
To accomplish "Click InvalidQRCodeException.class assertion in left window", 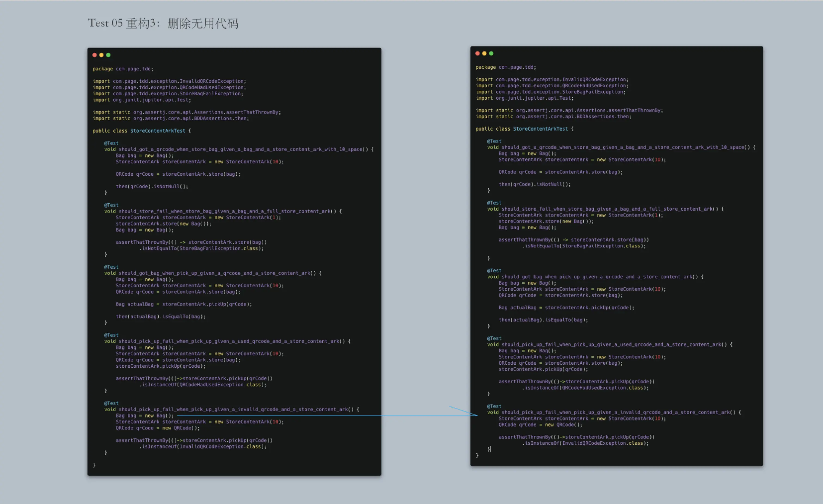I will click(203, 447).
